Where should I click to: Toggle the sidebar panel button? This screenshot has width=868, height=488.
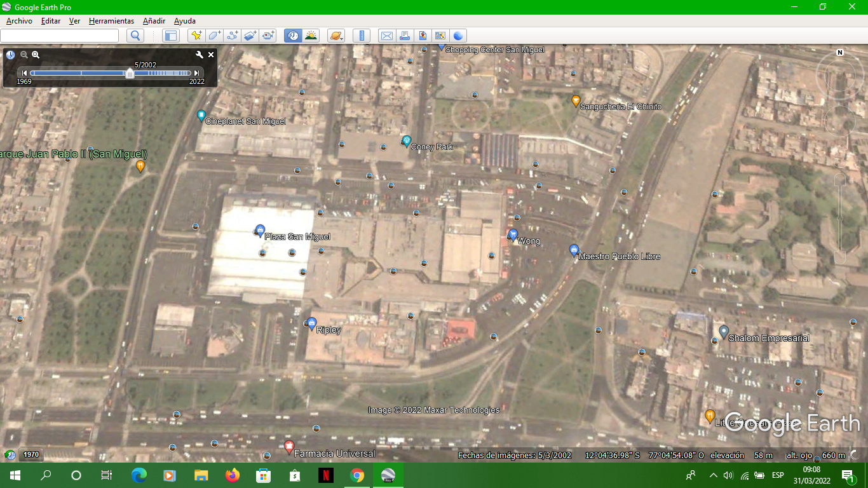click(171, 36)
